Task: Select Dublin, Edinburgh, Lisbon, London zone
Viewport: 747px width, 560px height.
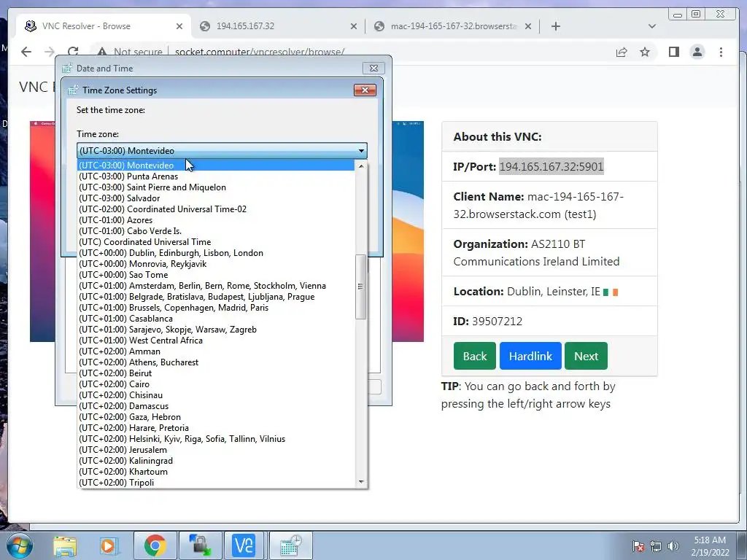Action: (x=216, y=253)
